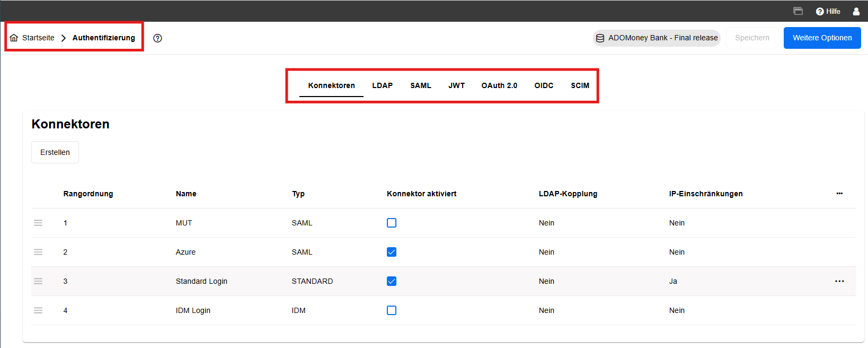Image resolution: width=868 pixels, height=348 pixels.
Task: Go to Startseite breadcrumb link
Action: (38, 38)
